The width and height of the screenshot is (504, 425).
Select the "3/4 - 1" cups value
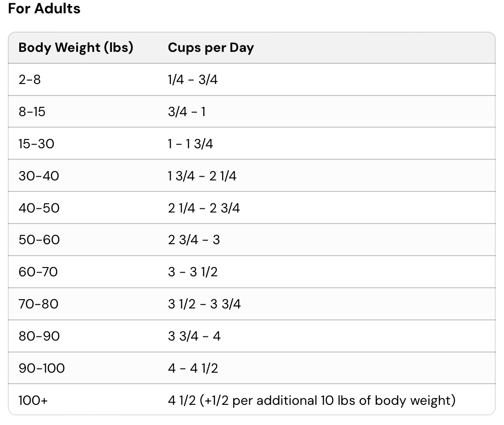click(187, 112)
